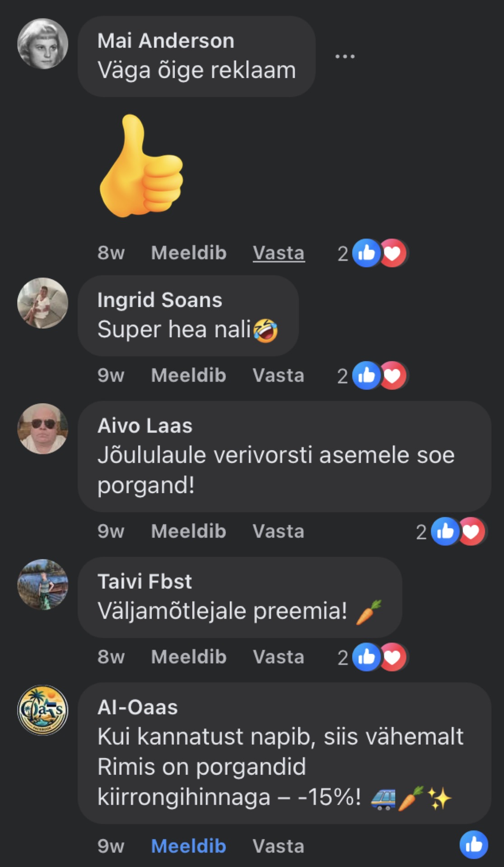
Task: Reply to AI-Oaas comment using Vasta
Action: point(279,846)
